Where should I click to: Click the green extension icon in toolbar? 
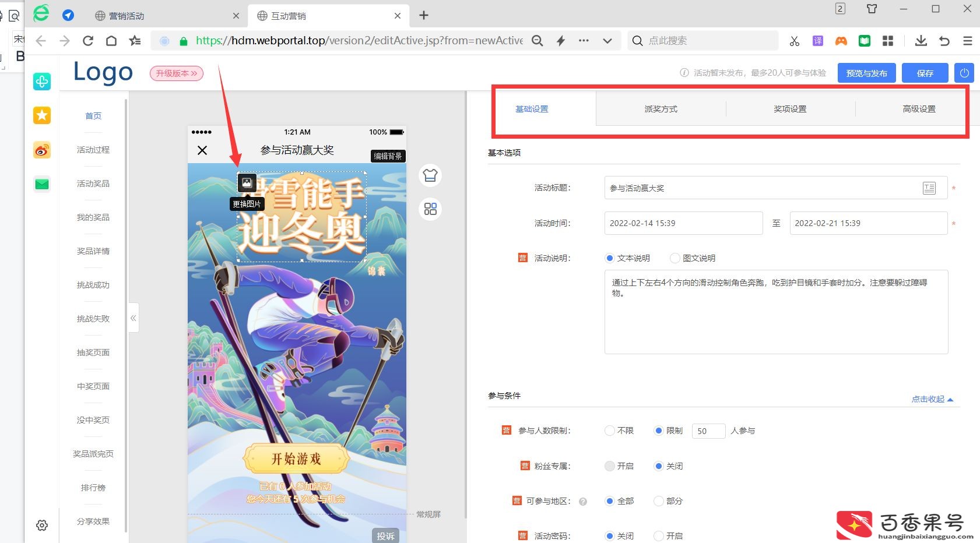point(865,41)
